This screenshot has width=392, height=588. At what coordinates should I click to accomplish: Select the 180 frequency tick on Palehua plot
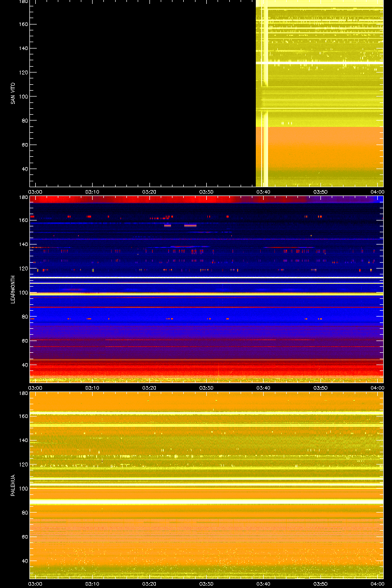tap(24, 393)
